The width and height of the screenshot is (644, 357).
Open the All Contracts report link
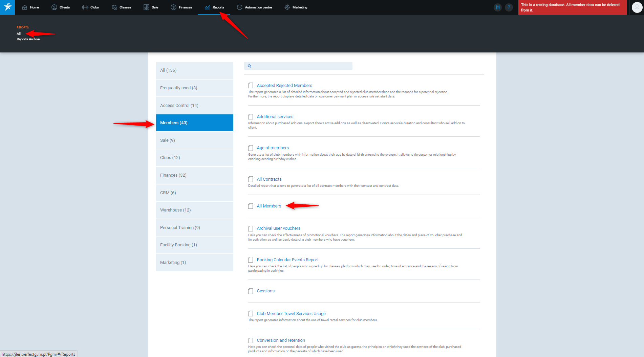tap(269, 179)
